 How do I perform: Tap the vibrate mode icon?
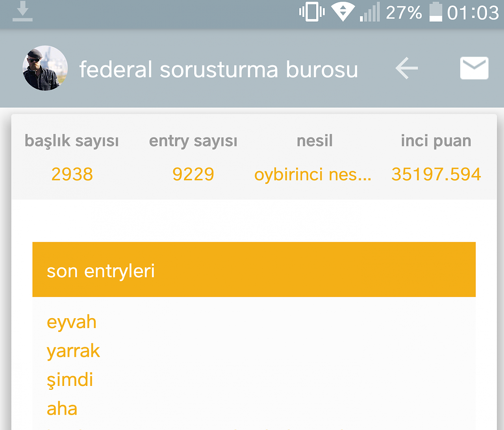tap(312, 12)
